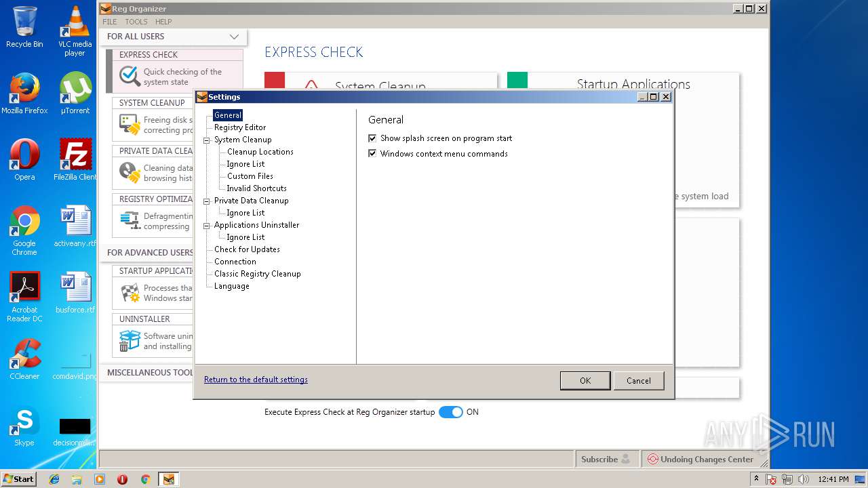This screenshot has height=488, width=868.
Task: Click the volume speaker icon in system tray
Action: pyautogui.click(x=804, y=479)
